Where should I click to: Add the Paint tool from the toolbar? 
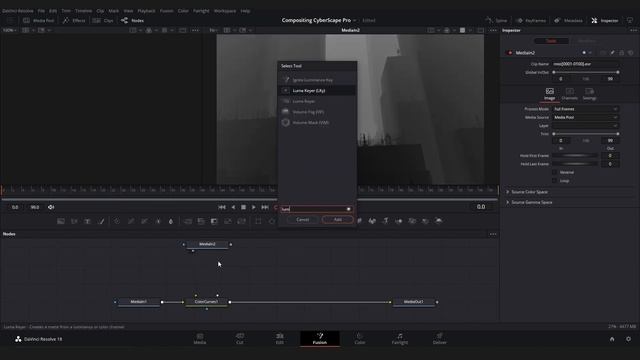click(101, 221)
